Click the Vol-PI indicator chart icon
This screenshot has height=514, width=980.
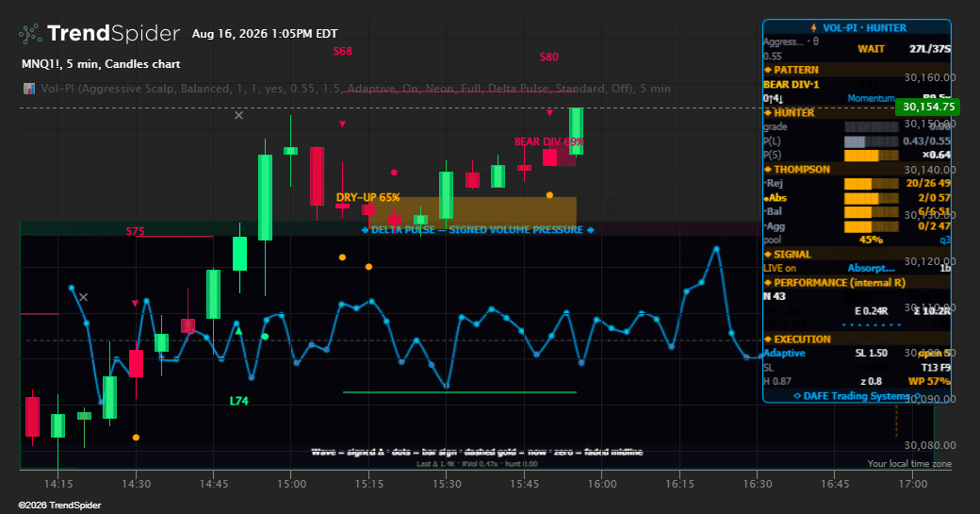29,89
